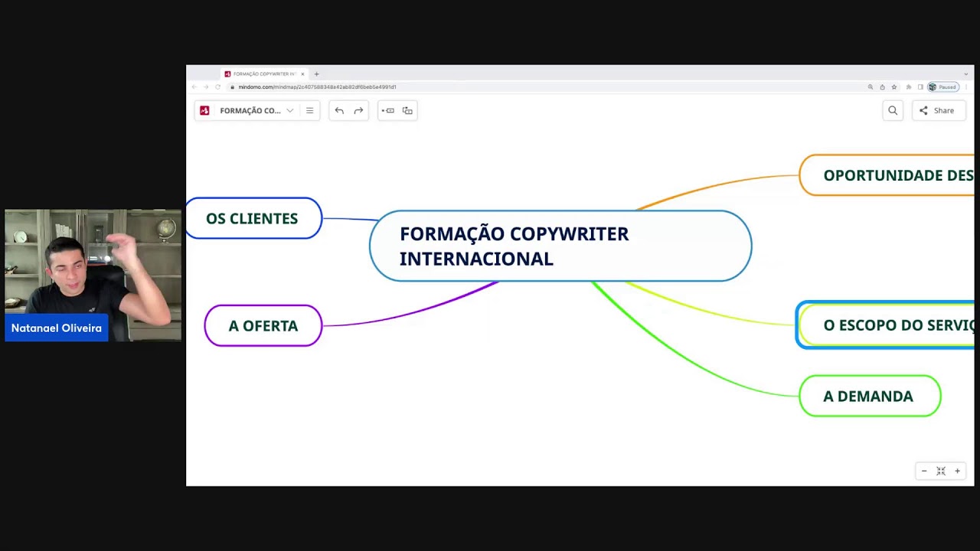The height and width of the screenshot is (551, 980).
Task: Expand the FORMAÇÃO CO... title dropdown
Action: click(x=289, y=111)
